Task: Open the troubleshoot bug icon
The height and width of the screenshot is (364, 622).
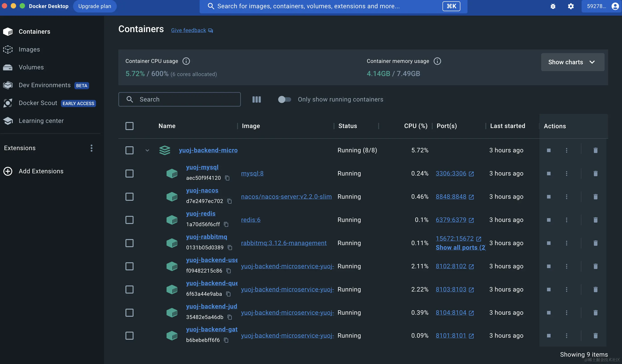Action: [x=553, y=6]
